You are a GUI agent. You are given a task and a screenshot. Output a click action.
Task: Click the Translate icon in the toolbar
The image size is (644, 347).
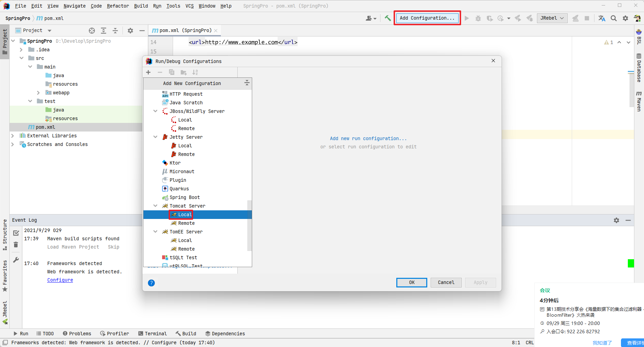[x=602, y=18]
